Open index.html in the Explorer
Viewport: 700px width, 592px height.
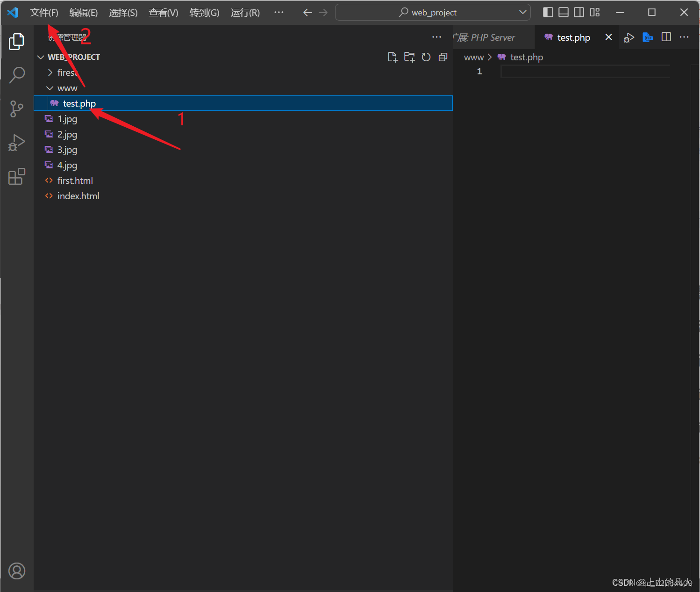(243, 196)
